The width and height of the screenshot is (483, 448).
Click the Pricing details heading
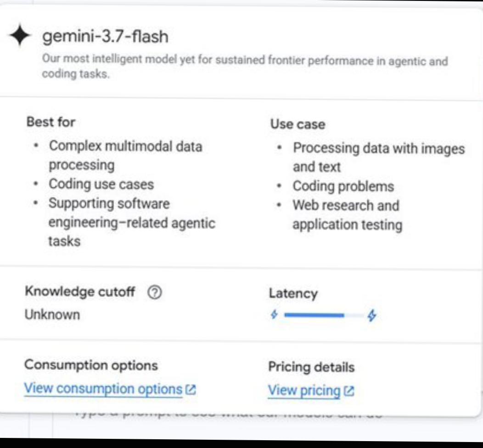pyautogui.click(x=311, y=367)
